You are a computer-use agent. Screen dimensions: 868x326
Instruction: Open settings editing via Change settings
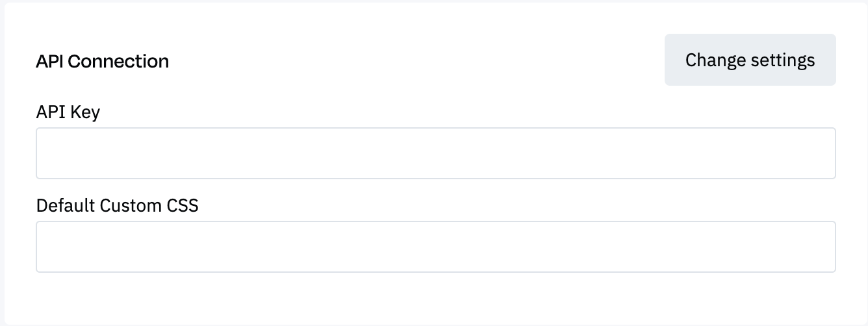click(750, 60)
